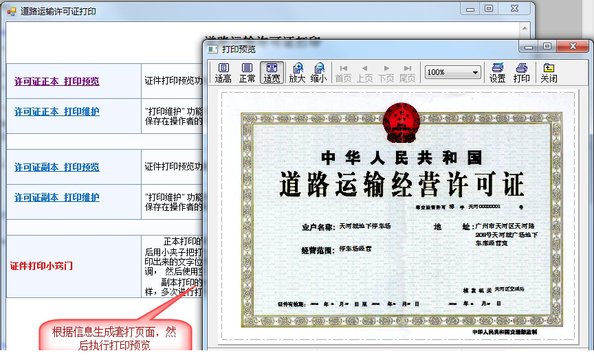The height and width of the screenshot is (364, 594).
Task: Click the 关闭 close preview toolbar icon
Action: [x=549, y=72]
